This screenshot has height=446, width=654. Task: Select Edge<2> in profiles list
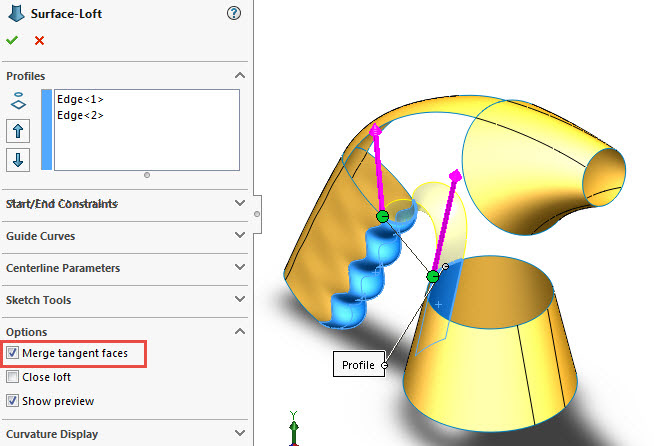pos(80,115)
